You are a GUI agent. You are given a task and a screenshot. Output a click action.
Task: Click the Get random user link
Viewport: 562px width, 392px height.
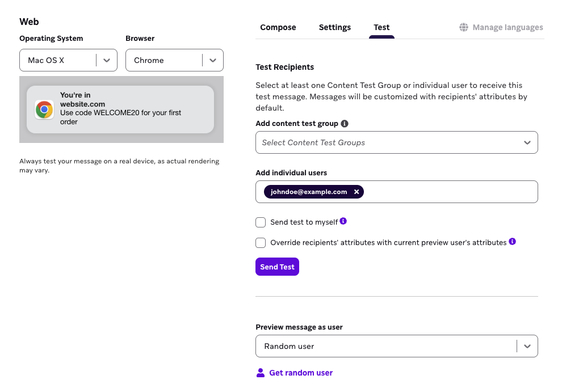(x=301, y=373)
